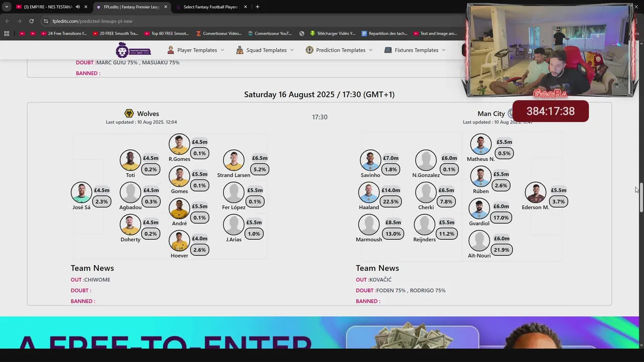Open Convertisseur Vidéo bookmark
Screen dimensions: 644x362
pyautogui.click(x=219, y=34)
